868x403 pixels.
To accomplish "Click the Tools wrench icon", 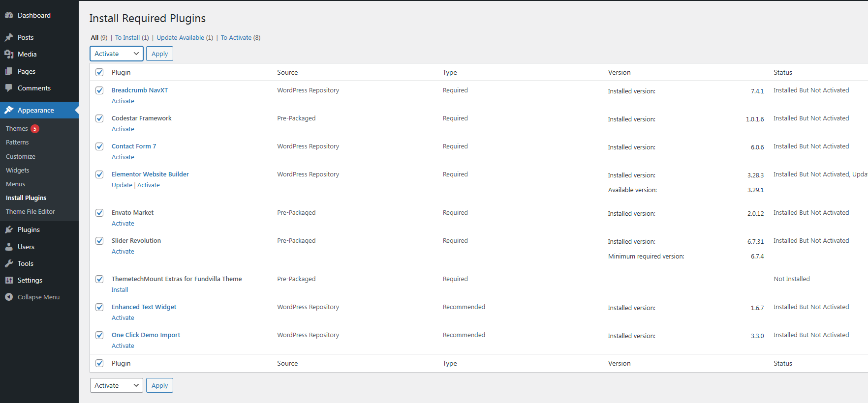I will point(9,263).
